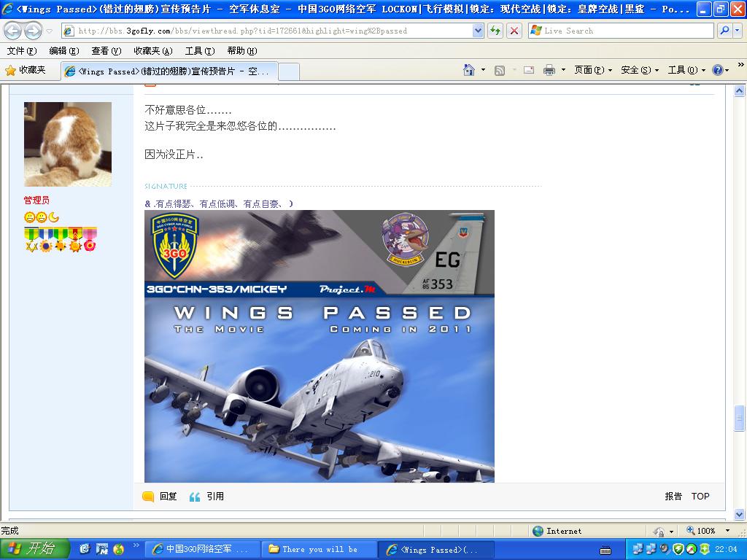Screen dimensions: 747x560
Task: Open the 文件(F) menu
Action: tap(21, 51)
